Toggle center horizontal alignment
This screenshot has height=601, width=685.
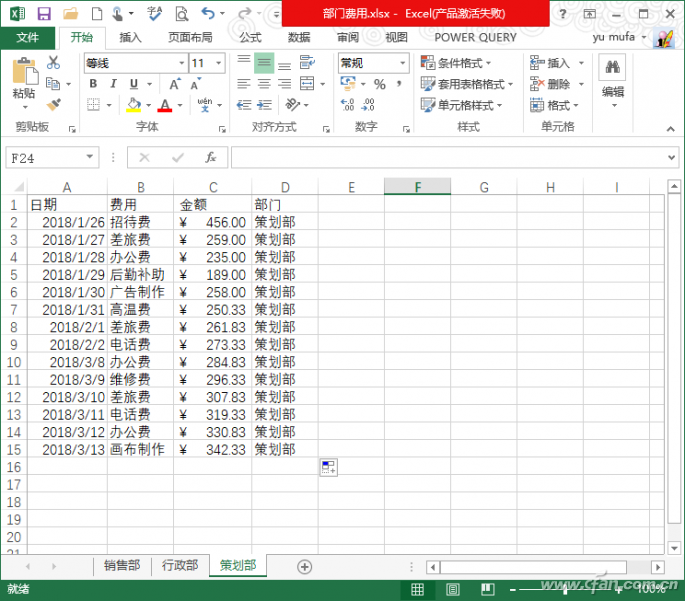click(x=264, y=84)
